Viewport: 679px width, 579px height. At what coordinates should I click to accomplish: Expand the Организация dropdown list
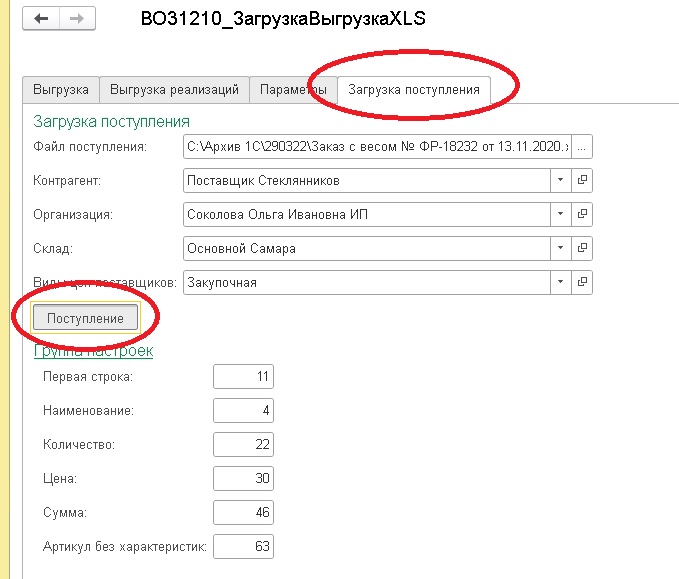(560, 214)
